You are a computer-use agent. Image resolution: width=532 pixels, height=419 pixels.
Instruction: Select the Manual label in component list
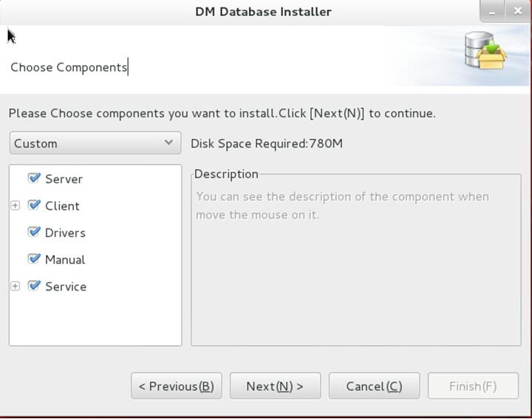pyautogui.click(x=65, y=260)
